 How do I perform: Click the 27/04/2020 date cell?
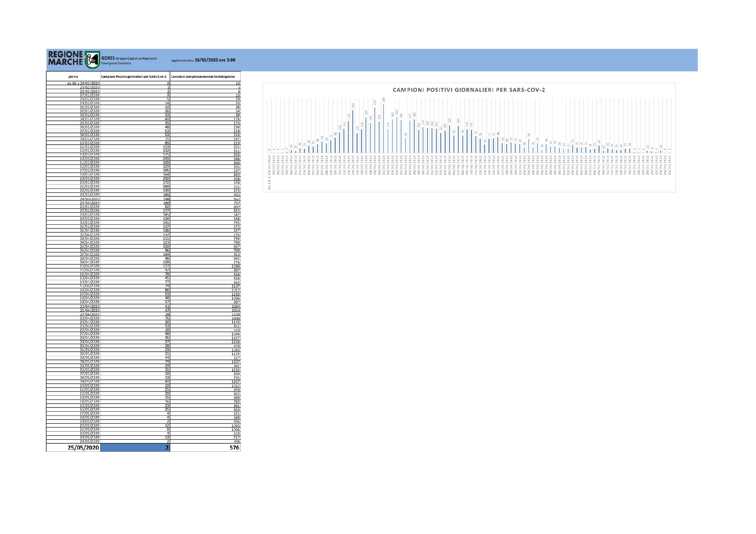click(90, 334)
